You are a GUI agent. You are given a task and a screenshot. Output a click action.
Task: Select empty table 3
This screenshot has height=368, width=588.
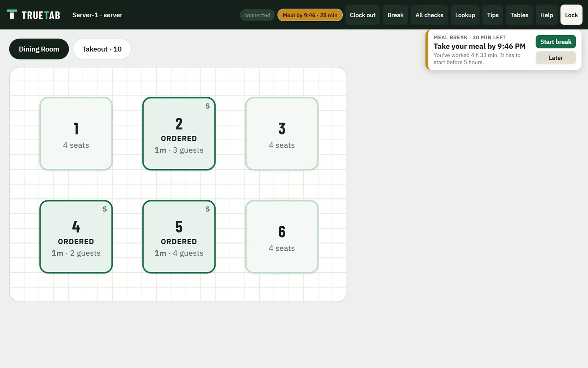(x=282, y=134)
